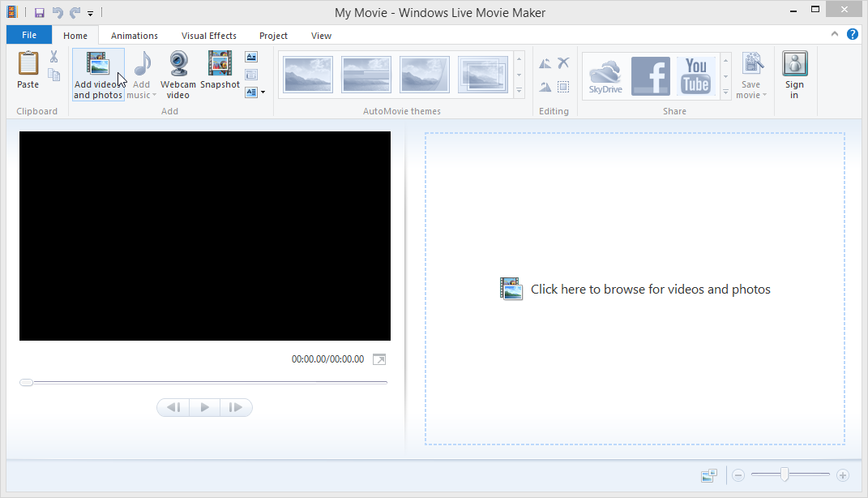
Task: Open the File menu
Action: point(29,35)
